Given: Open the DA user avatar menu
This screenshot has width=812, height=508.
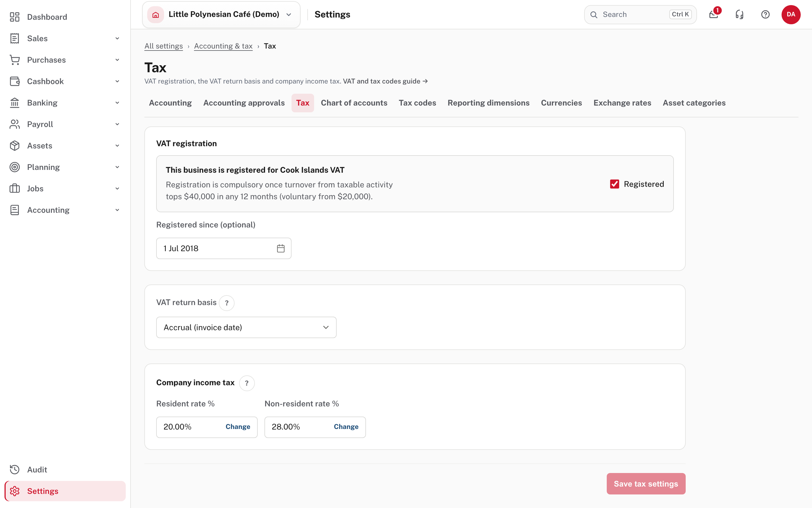Looking at the screenshot, I should click(x=791, y=14).
